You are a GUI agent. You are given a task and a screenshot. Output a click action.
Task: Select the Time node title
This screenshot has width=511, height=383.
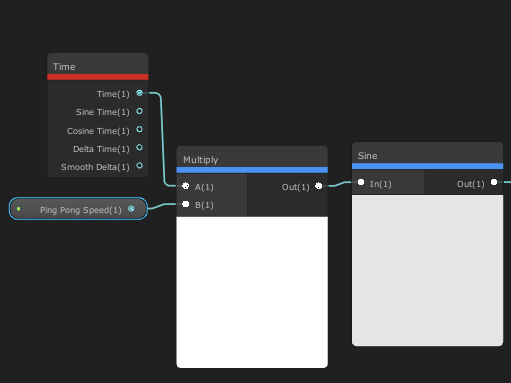64,67
